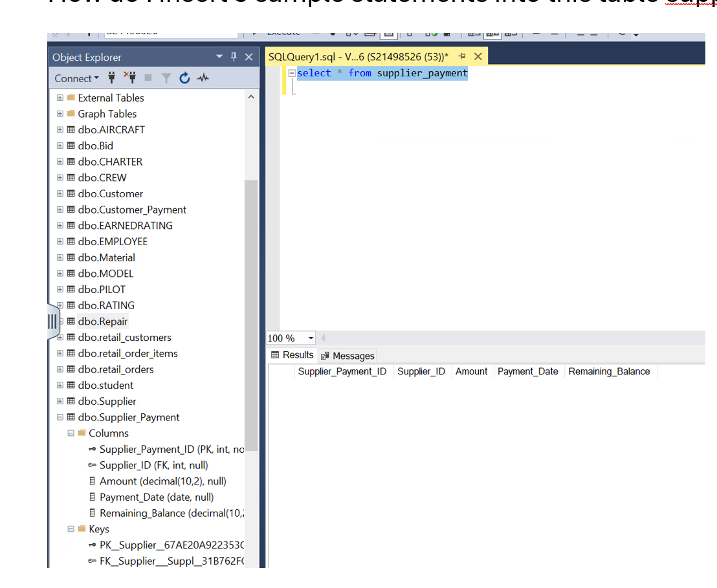Toggle the pin on the SQLQuery1.sql tab

coord(461,56)
